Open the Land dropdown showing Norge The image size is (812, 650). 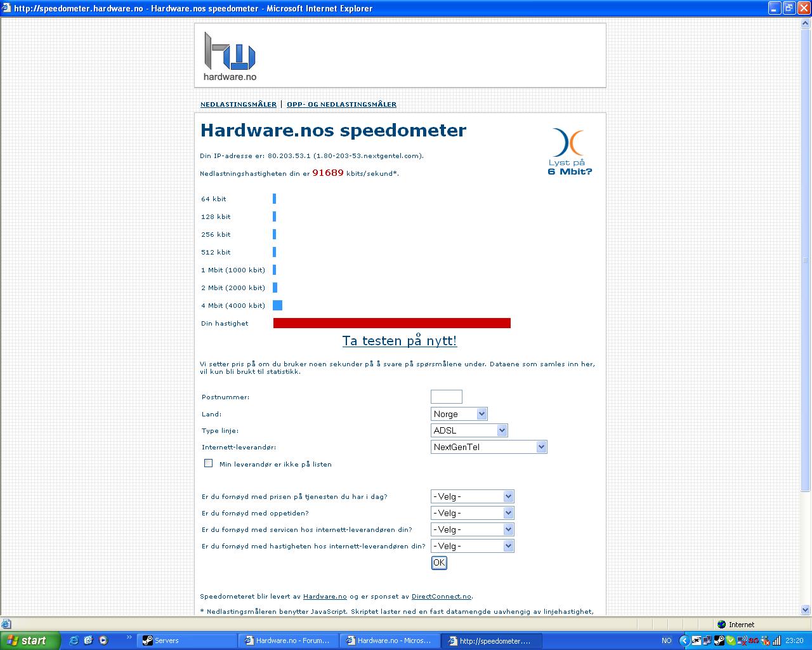459,414
